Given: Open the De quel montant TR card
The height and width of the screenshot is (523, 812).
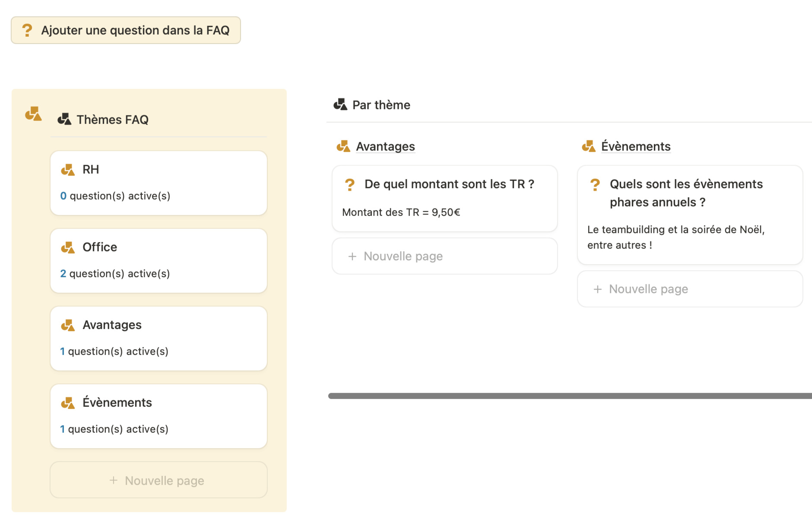Looking at the screenshot, I should point(444,199).
